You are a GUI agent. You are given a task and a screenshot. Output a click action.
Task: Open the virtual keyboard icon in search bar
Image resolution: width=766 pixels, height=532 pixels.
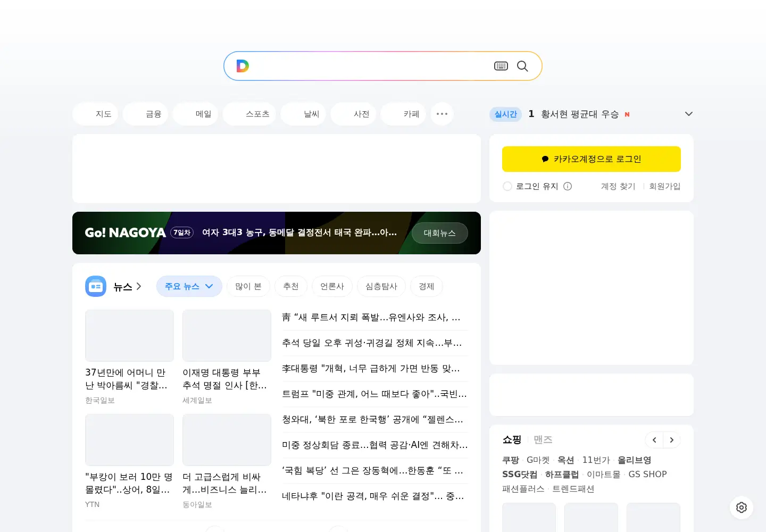coord(501,66)
